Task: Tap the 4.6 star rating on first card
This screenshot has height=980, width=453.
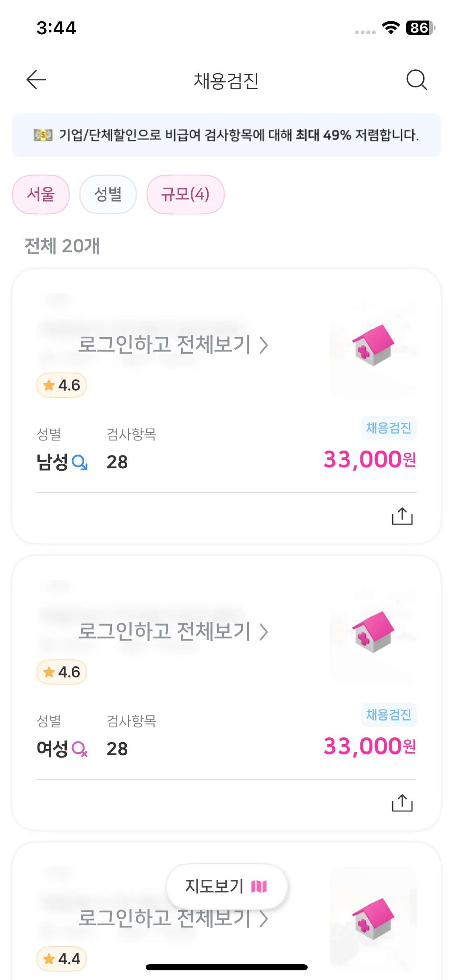Action: [x=62, y=385]
